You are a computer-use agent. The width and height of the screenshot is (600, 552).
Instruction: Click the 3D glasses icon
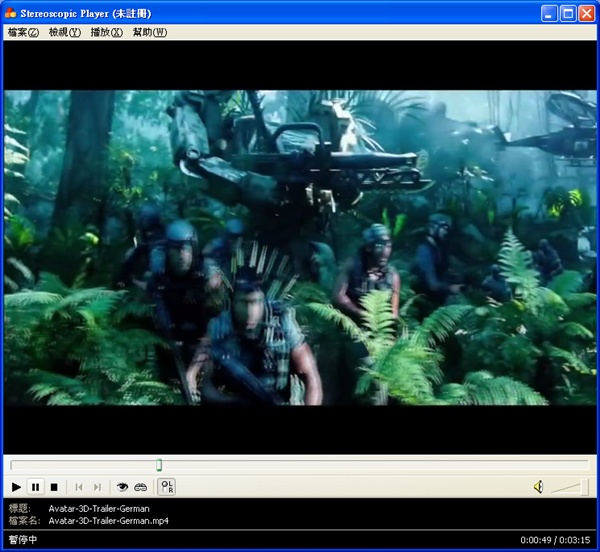point(140,487)
